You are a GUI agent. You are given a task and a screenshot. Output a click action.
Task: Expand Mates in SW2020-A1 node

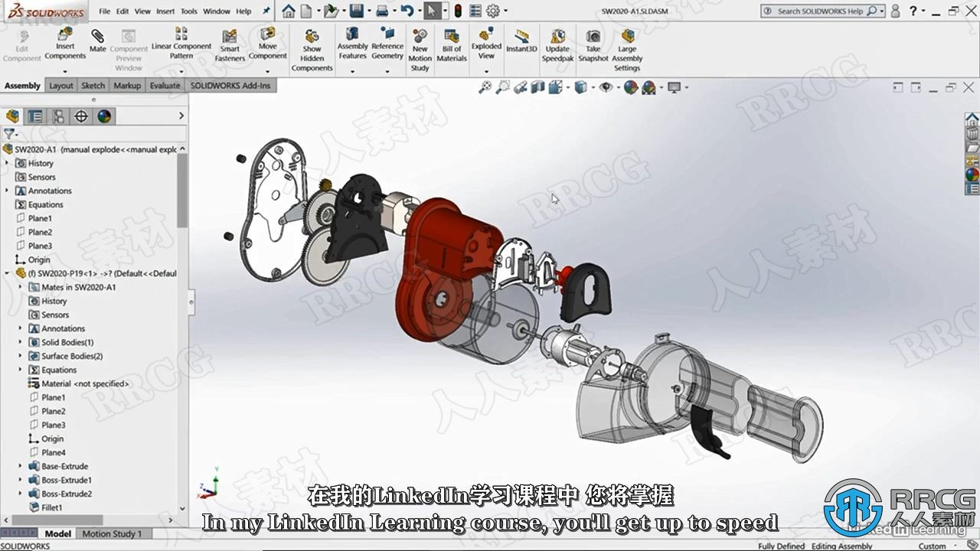(x=21, y=287)
